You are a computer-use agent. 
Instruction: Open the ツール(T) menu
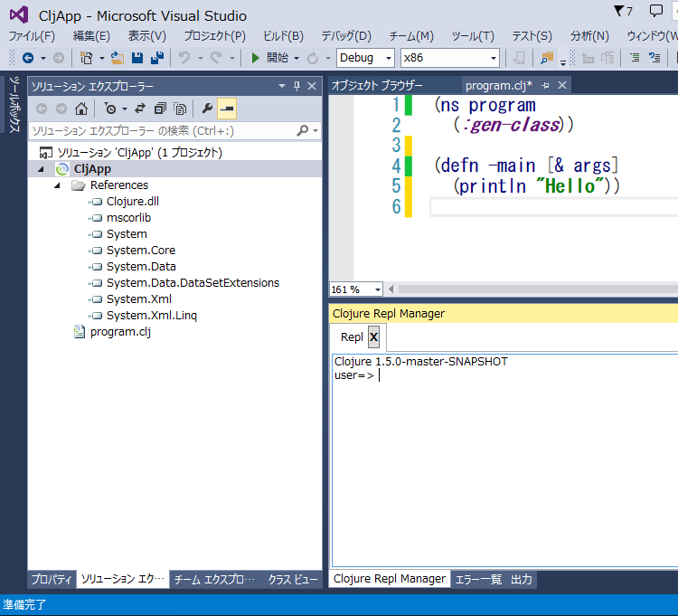click(x=473, y=36)
